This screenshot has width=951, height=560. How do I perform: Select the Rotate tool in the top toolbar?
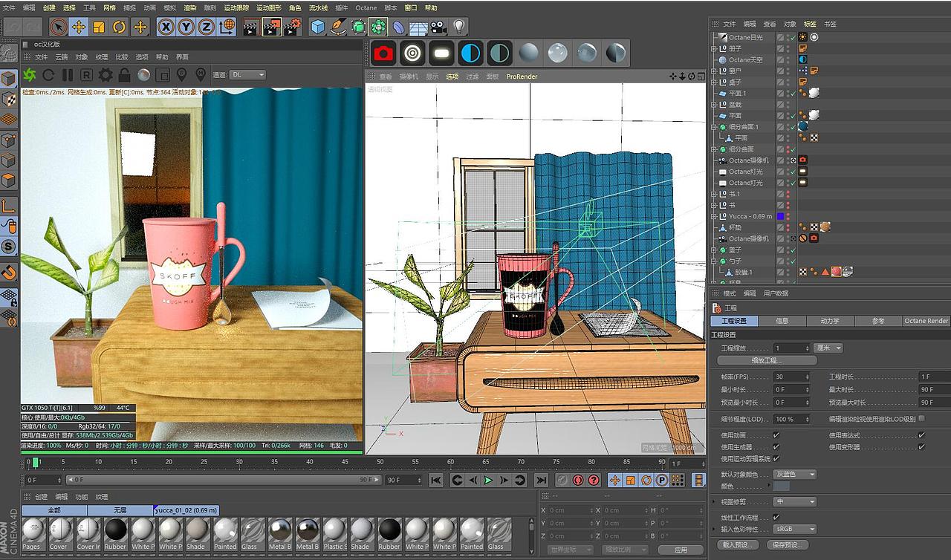pos(117,27)
